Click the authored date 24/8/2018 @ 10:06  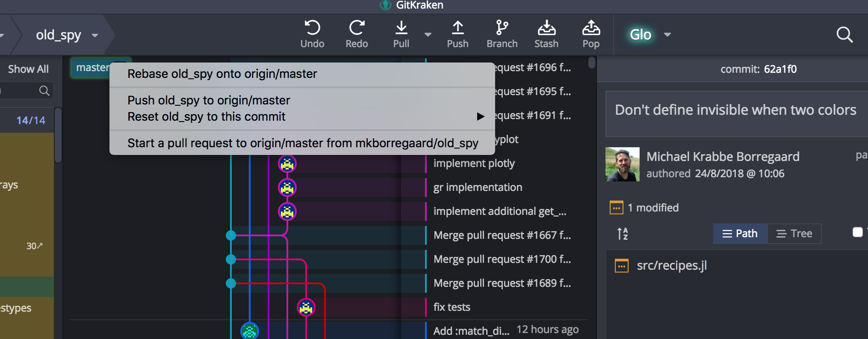[739, 174]
